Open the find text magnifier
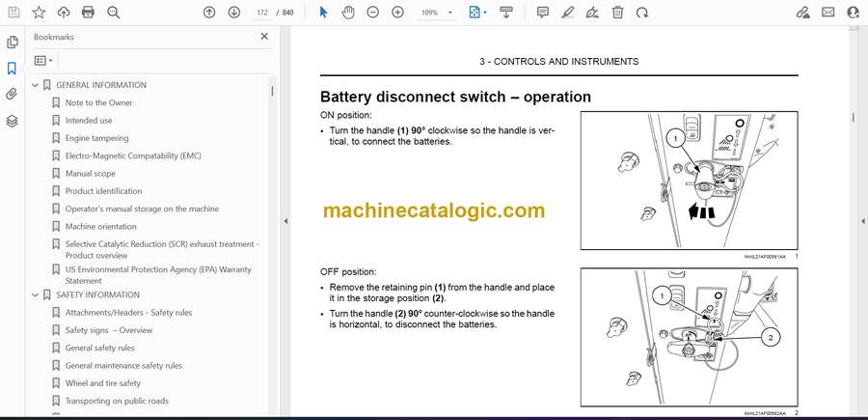The height and width of the screenshot is (420, 868). pos(114,13)
